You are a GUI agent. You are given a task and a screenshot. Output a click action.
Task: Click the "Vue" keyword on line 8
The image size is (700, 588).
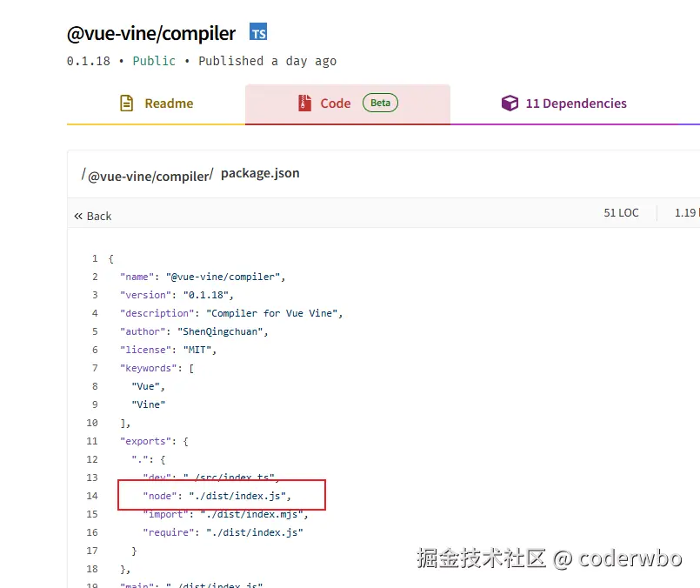pos(145,387)
